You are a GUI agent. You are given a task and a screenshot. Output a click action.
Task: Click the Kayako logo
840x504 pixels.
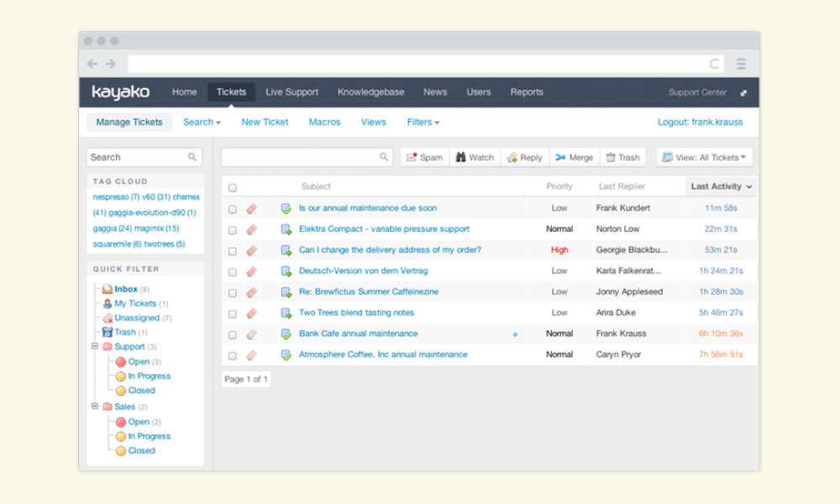click(x=120, y=92)
